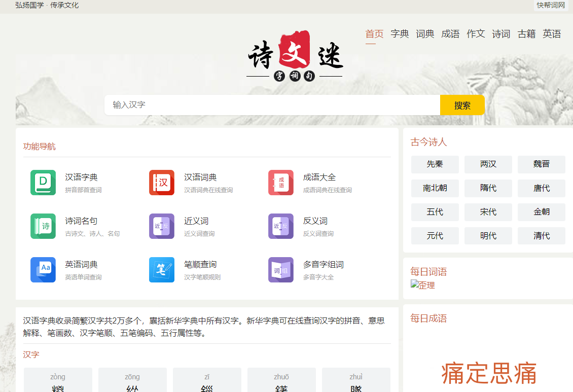This screenshot has width=573, height=392.
Task: Select the 多音字组词 purple icon
Action: pyautogui.click(x=280, y=270)
